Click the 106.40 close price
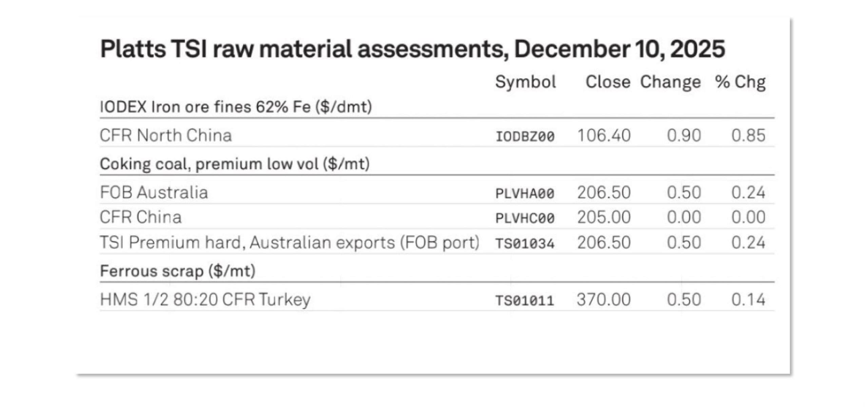Screen dimensions: 868x412 (x=604, y=135)
